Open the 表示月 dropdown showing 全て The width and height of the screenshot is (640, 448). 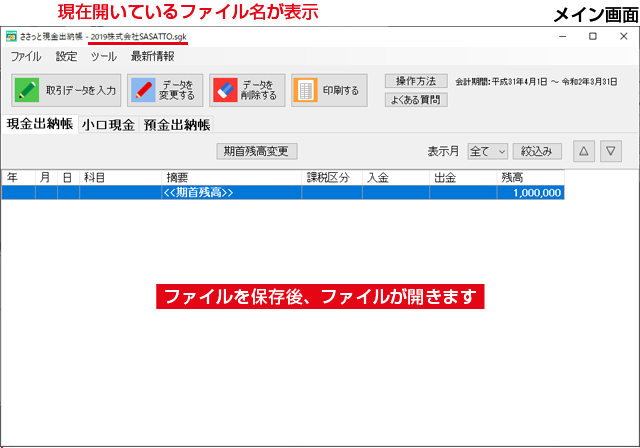(x=488, y=151)
